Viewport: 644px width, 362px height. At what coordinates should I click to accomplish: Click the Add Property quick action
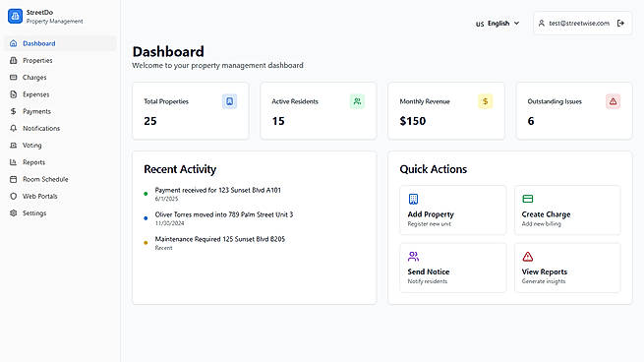point(453,210)
